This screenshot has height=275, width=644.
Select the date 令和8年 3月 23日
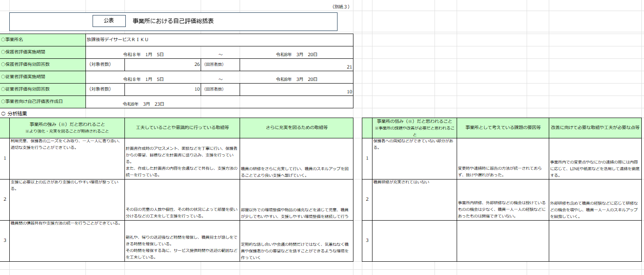pyautogui.click(x=144, y=104)
